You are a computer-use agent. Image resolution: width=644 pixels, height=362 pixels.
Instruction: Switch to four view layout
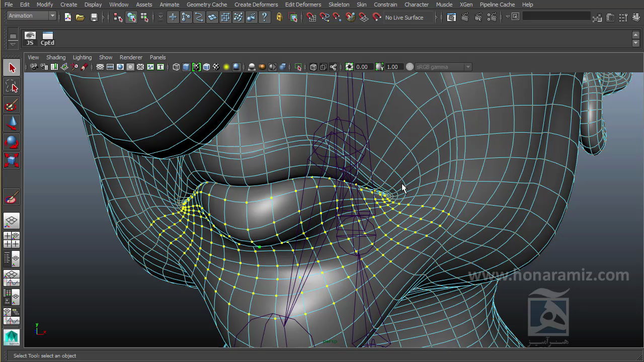pos(12,240)
